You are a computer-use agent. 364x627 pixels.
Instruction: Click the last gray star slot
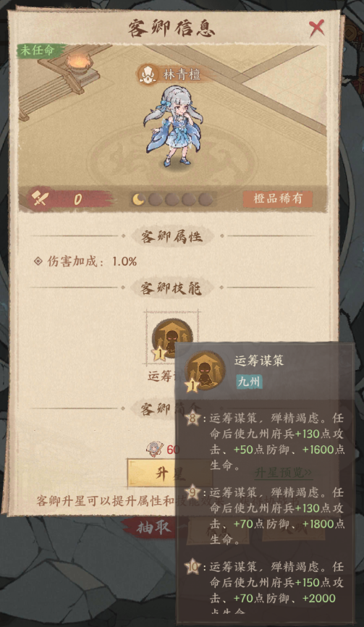206,199
